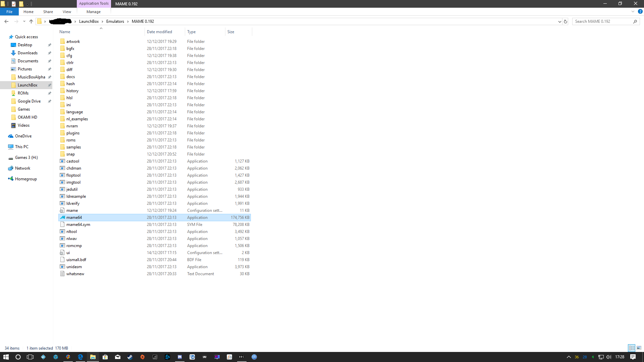
Task: Refresh the MAME 0.192 folder view
Action: [566, 21]
